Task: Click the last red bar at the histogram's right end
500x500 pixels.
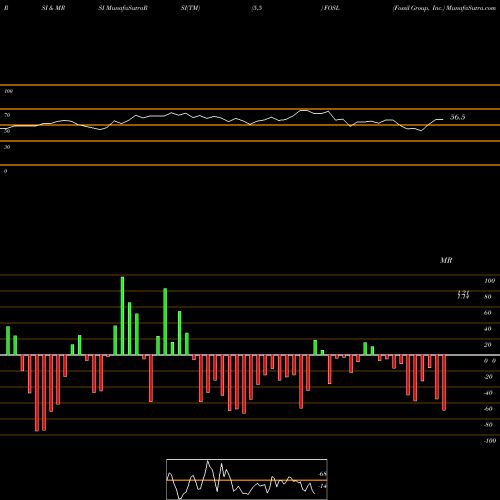Action: tap(444, 383)
